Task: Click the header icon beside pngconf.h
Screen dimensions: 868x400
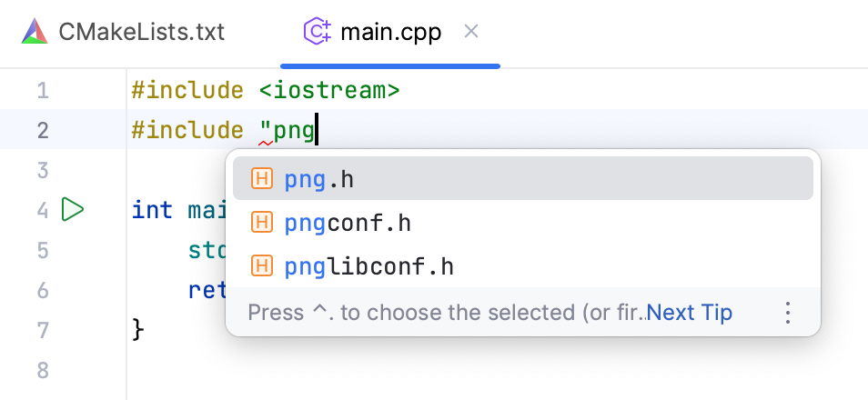Action: (x=262, y=223)
